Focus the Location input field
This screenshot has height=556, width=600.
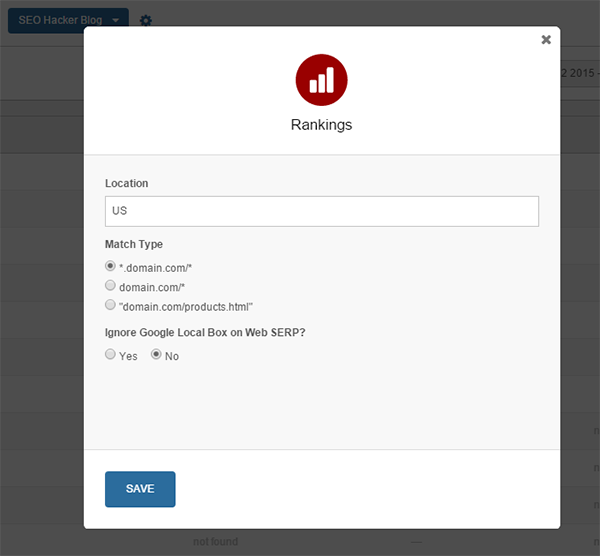[321, 211]
